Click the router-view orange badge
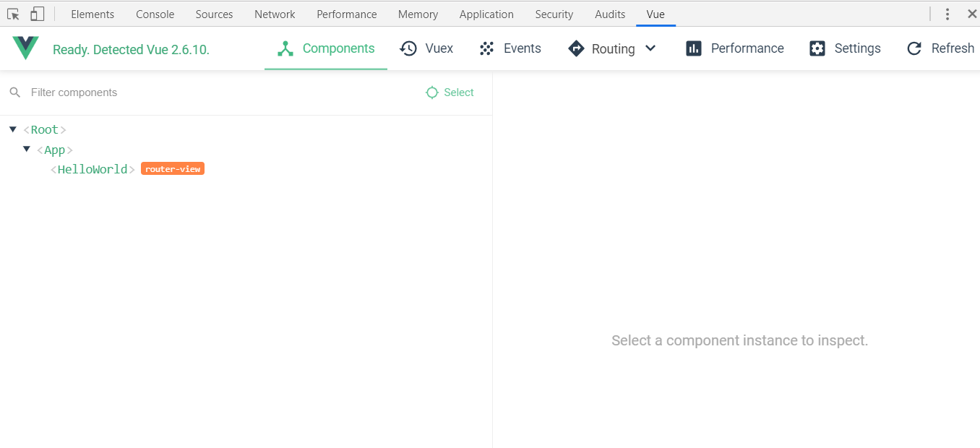Viewport: 980px width, 448px height. coord(173,169)
